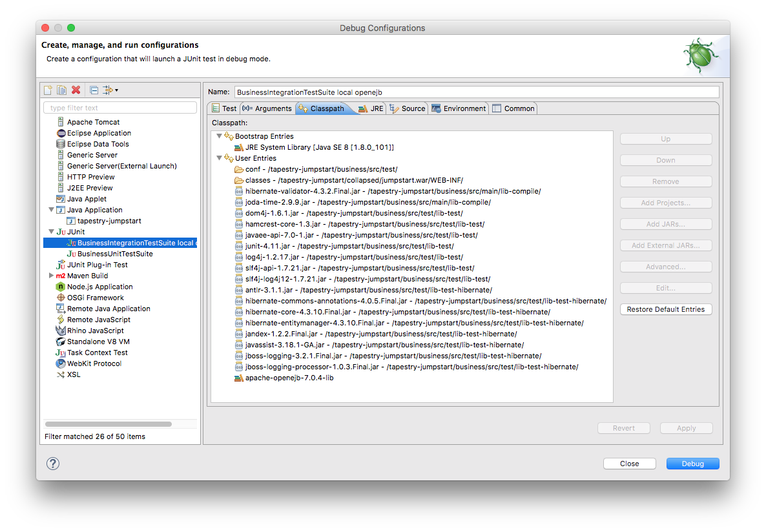Click the Maven Build m2 icon
The width and height of the screenshot is (766, 532).
point(61,276)
